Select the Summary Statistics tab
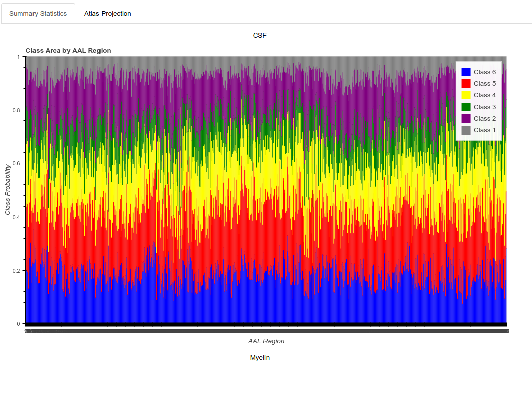The image size is (532, 402). pos(38,13)
